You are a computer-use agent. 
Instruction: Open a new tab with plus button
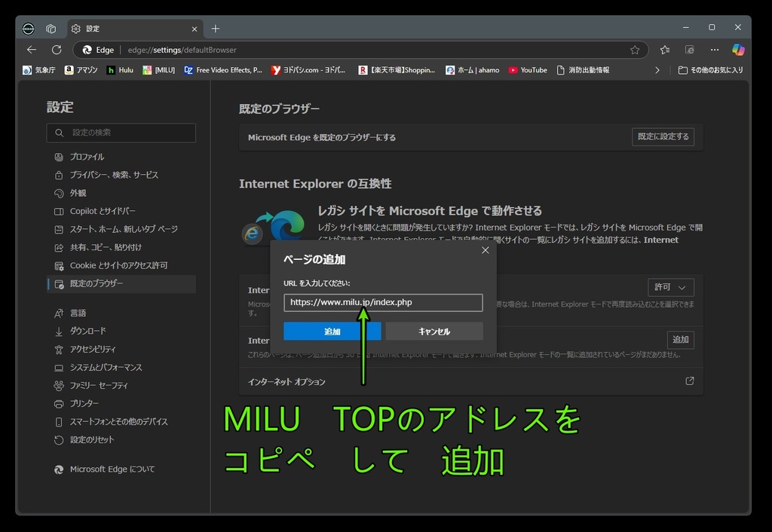(x=215, y=29)
